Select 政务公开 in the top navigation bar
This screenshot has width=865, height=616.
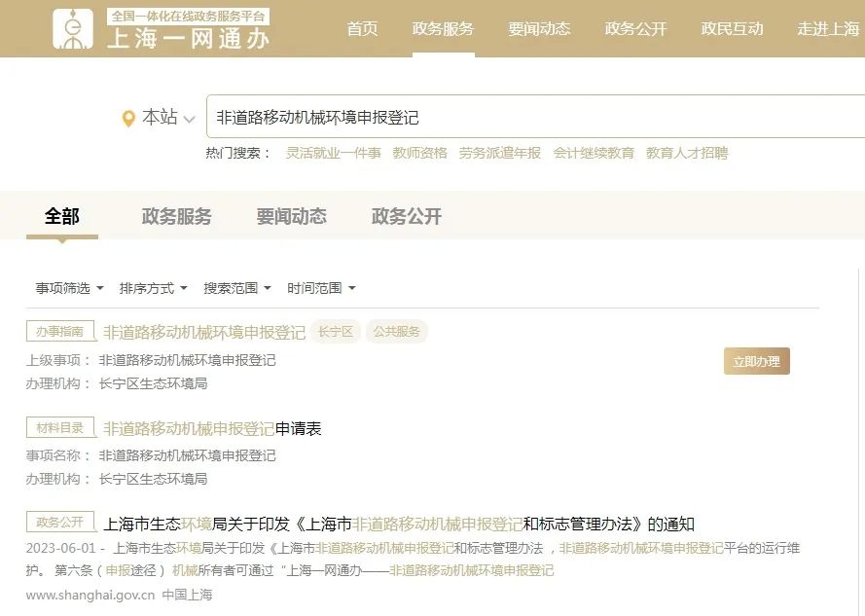tap(635, 29)
